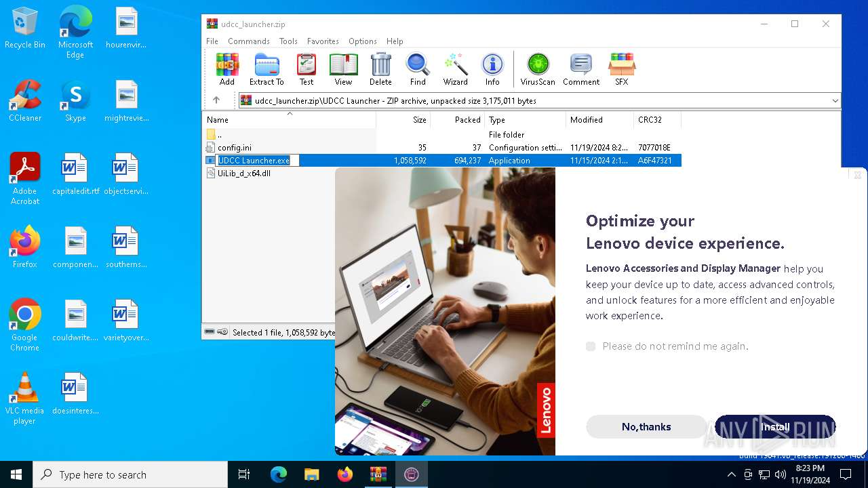Open the Help menu
This screenshot has height=488, width=868.
(395, 41)
